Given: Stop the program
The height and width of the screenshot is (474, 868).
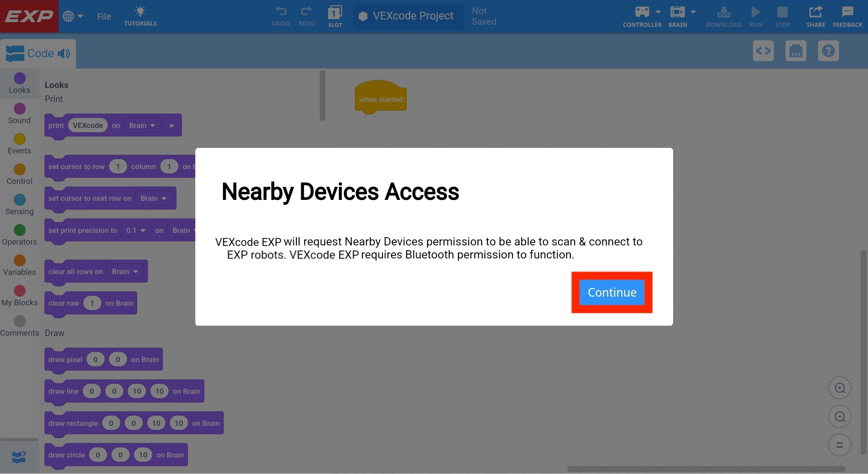Looking at the screenshot, I should click(x=783, y=16).
